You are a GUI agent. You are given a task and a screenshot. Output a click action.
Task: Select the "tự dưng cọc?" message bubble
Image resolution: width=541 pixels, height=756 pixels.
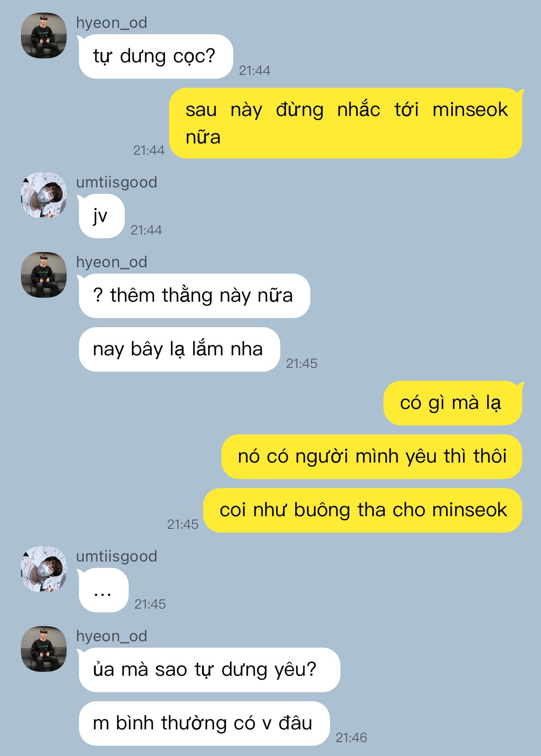coord(155,56)
